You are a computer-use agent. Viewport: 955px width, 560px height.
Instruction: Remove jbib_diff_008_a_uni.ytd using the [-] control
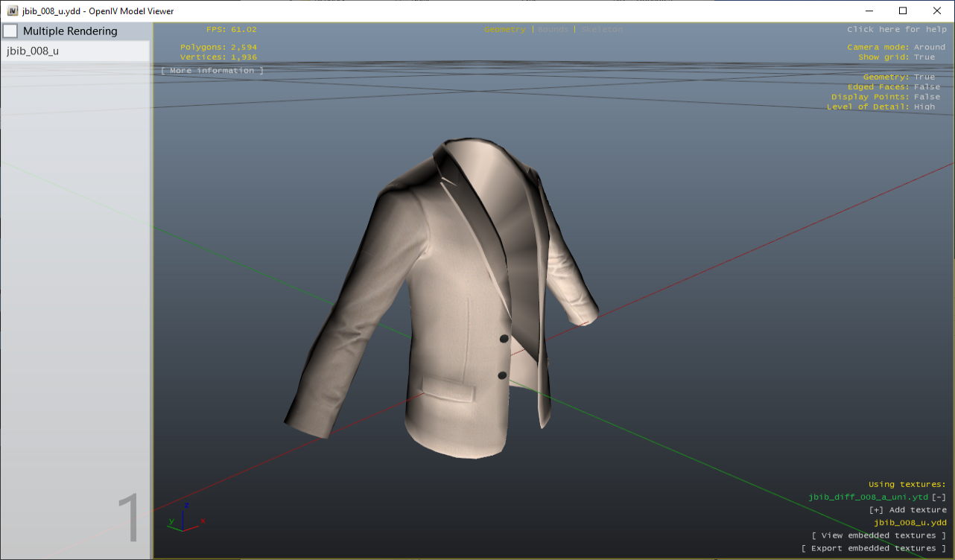pyautogui.click(x=939, y=497)
